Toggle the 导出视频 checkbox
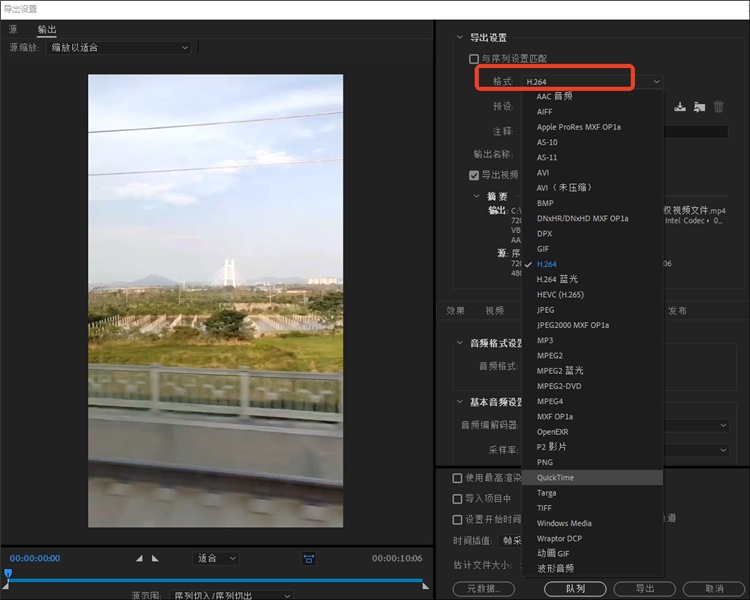 [474, 174]
